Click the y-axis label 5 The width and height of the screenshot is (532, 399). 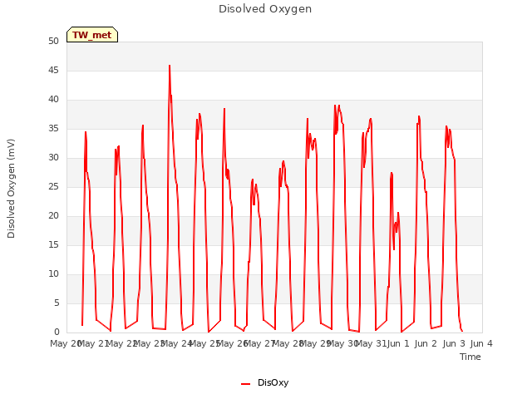coord(57,303)
